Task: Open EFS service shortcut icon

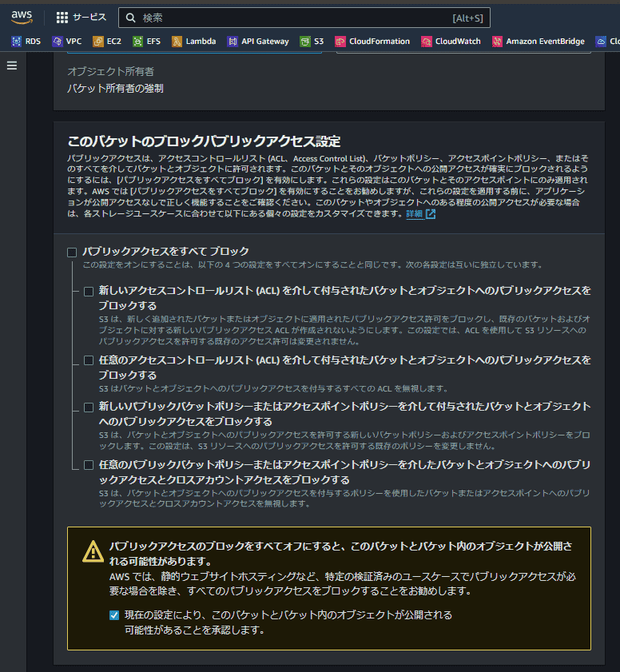Action: tap(137, 42)
